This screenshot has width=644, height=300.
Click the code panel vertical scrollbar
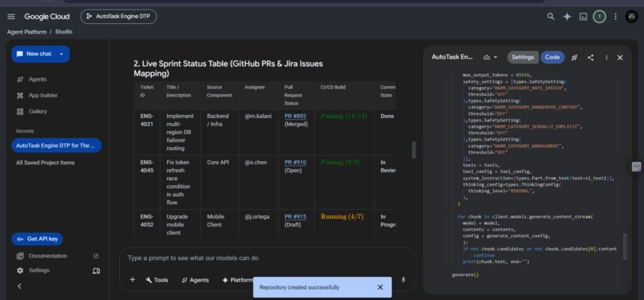click(626, 247)
